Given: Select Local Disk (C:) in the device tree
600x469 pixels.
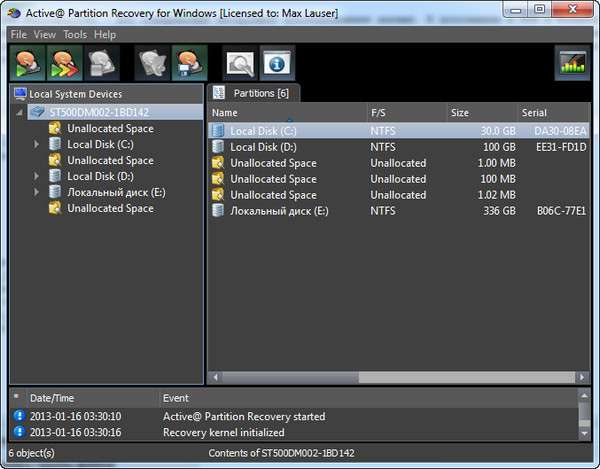Looking at the screenshot, I should pyautogui.click(x=100, y=144).
